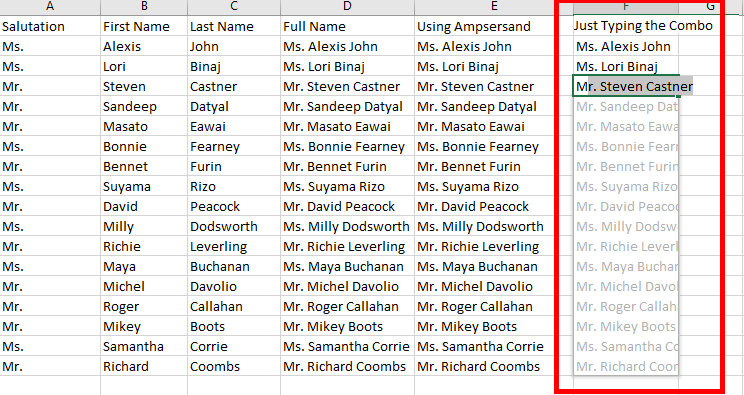Click the Full Name header cell
The image size is (744, 395).
pos(347,26)
